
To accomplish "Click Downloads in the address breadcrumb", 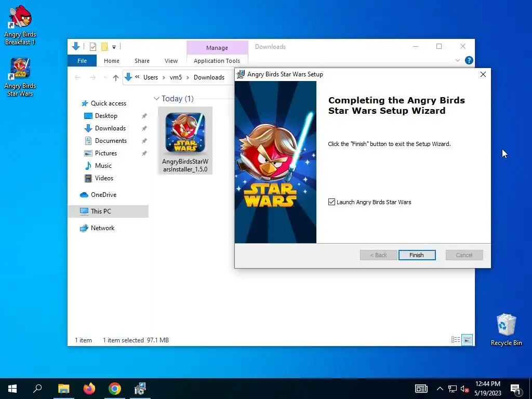I will click(x=209, y=77).
